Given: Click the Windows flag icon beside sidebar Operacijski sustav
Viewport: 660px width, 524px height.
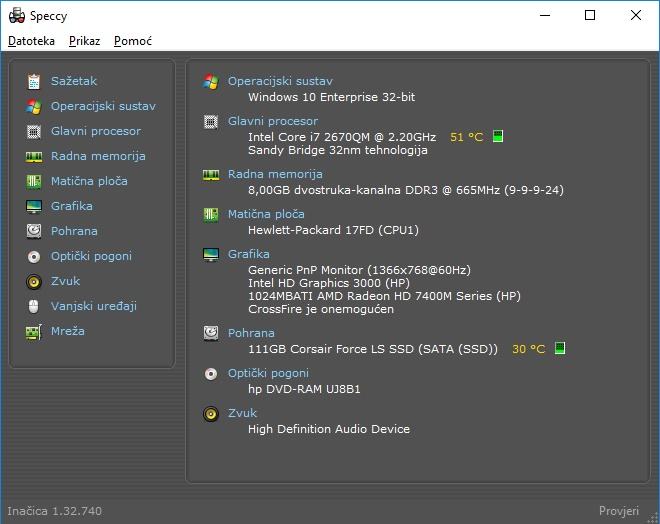Looking at the screenshot, I should [x=34, y=106].
